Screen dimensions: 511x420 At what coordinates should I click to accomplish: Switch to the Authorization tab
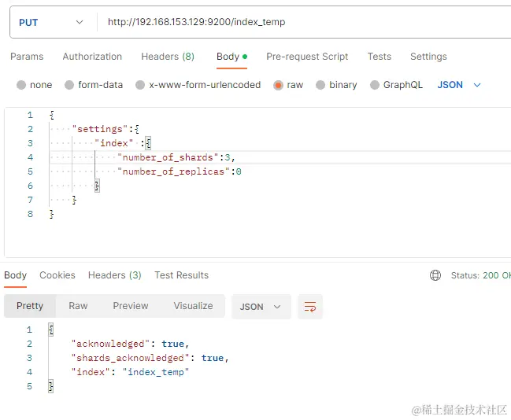click(92, 57)
